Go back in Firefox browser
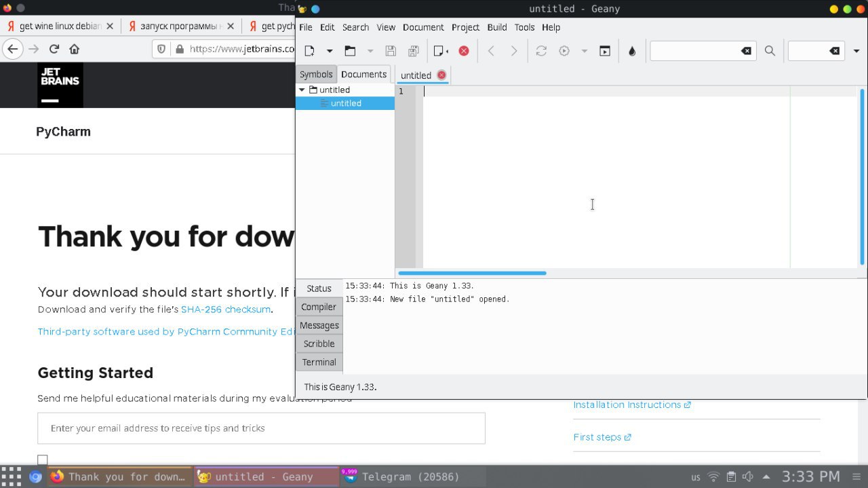Image resolution: width=868 pixels, height=488 pixels. pyautogui.click(x=12, y=49)
